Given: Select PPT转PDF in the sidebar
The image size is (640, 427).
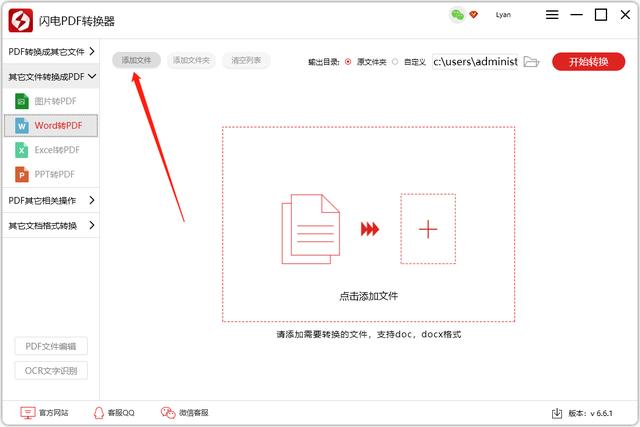Looking at the screenshot, I should coord(56,174).
